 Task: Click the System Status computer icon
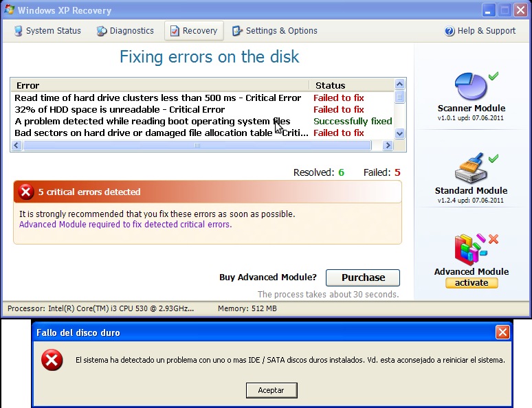(19, 31)
